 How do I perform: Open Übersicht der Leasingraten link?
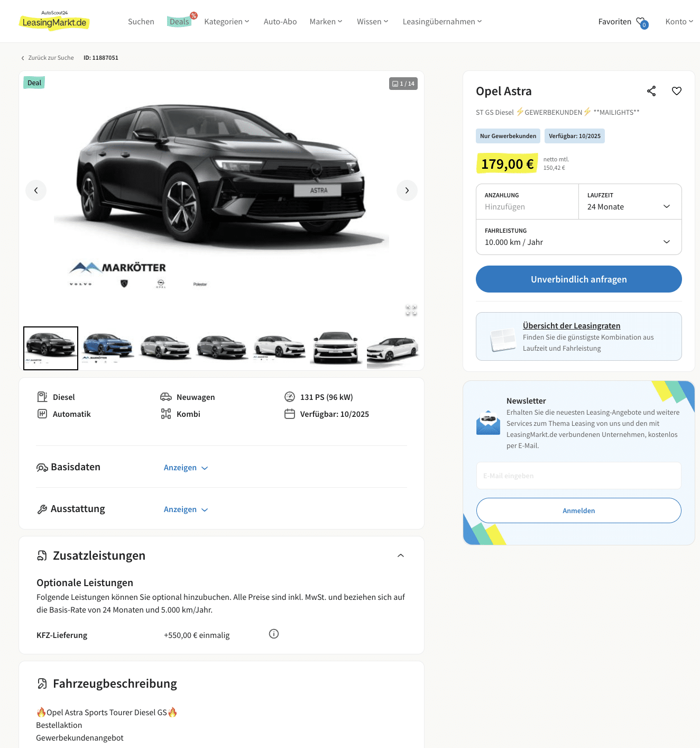tap(572, 326)
